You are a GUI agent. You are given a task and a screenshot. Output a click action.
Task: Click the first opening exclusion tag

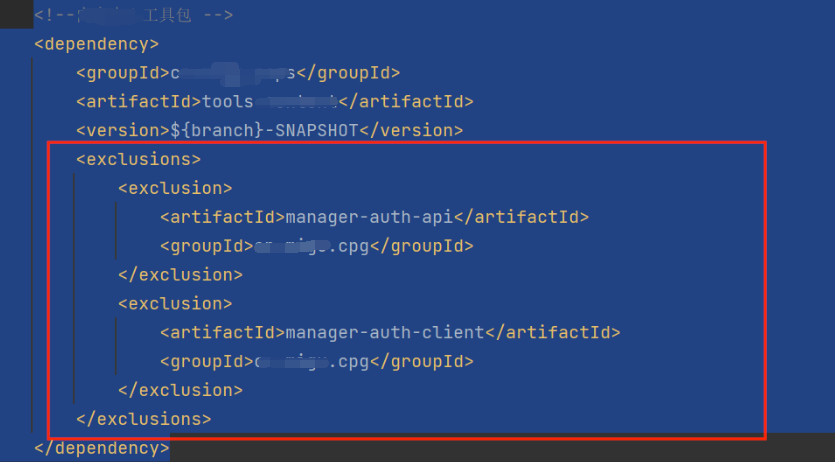click(x=175, y=188)
